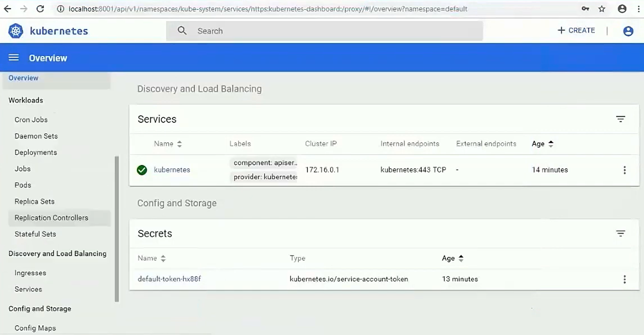Open actions menu for kubernetes service row
The width and height of the screenshot is (644, 335).
click(624, 170)
